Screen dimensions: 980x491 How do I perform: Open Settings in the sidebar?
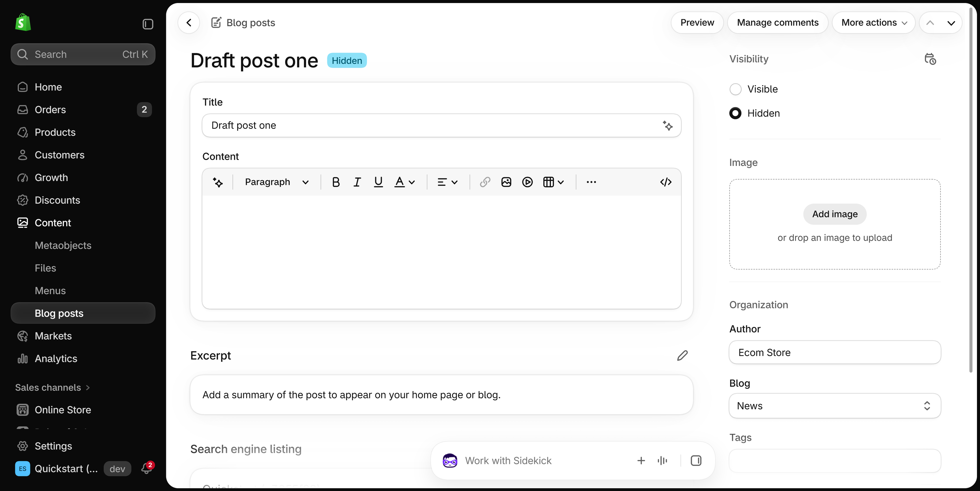(x=83, y=446)
